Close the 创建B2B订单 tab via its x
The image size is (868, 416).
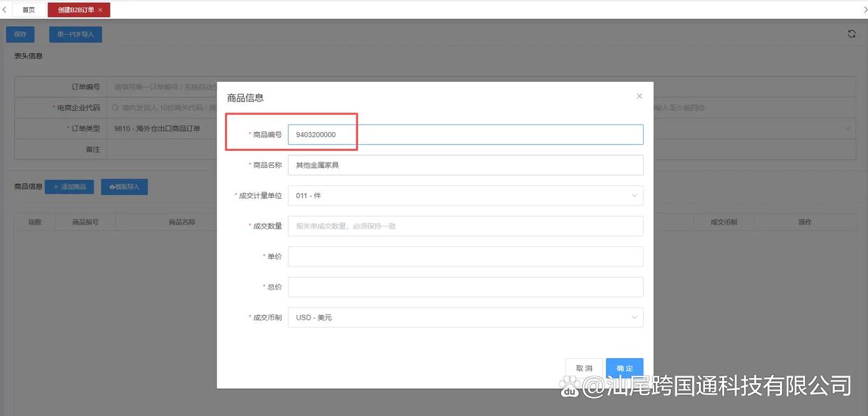(101, 10)
